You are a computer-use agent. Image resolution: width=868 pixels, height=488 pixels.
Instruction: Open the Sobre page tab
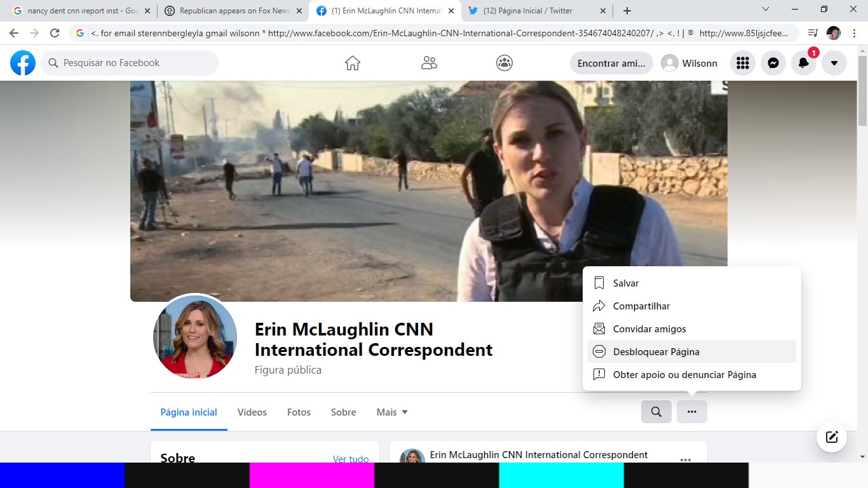tap(343, 412)
